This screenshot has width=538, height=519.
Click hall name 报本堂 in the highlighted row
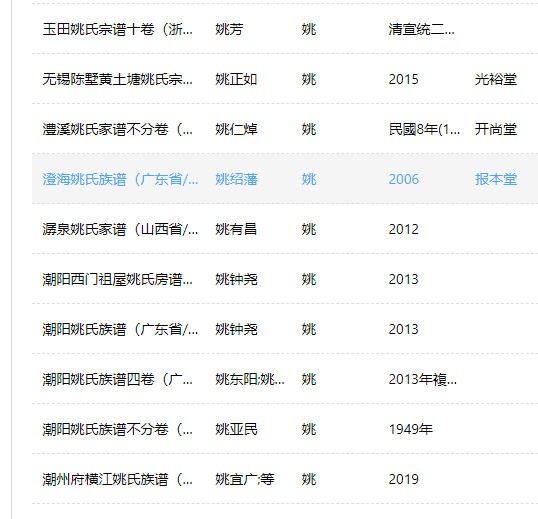point(496,179)
